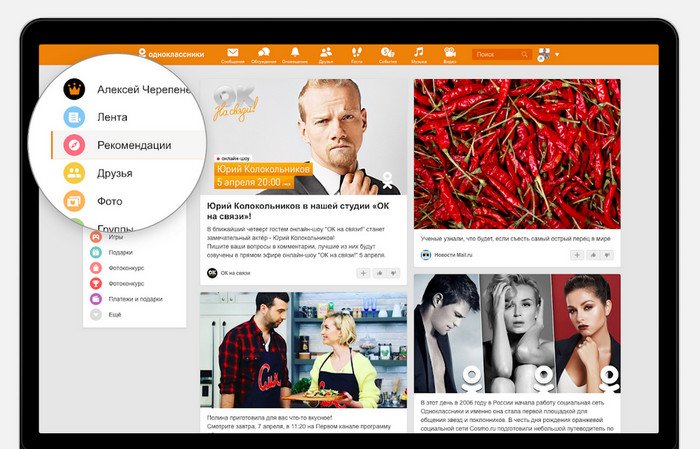
Task: Open Игры gamepad icon in sidebar
Action: (96, 237)
